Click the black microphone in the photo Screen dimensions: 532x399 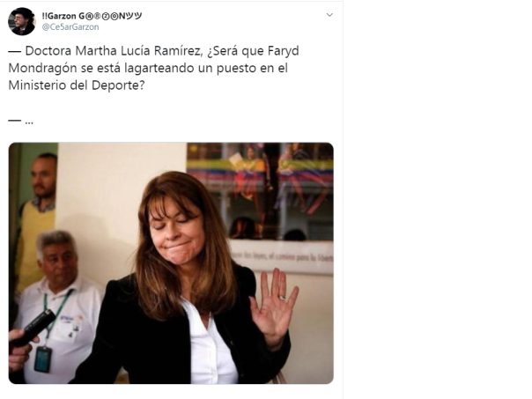[x=34, y=328]
